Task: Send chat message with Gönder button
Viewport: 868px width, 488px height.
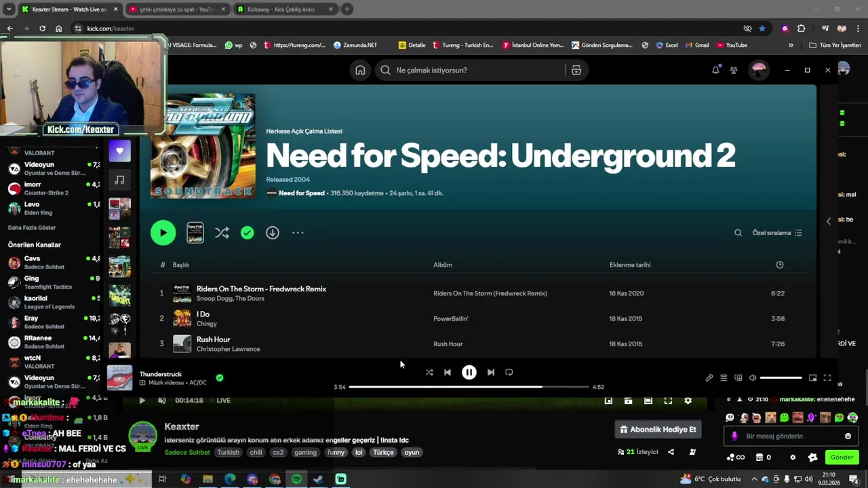Action: tap(842, 457)
